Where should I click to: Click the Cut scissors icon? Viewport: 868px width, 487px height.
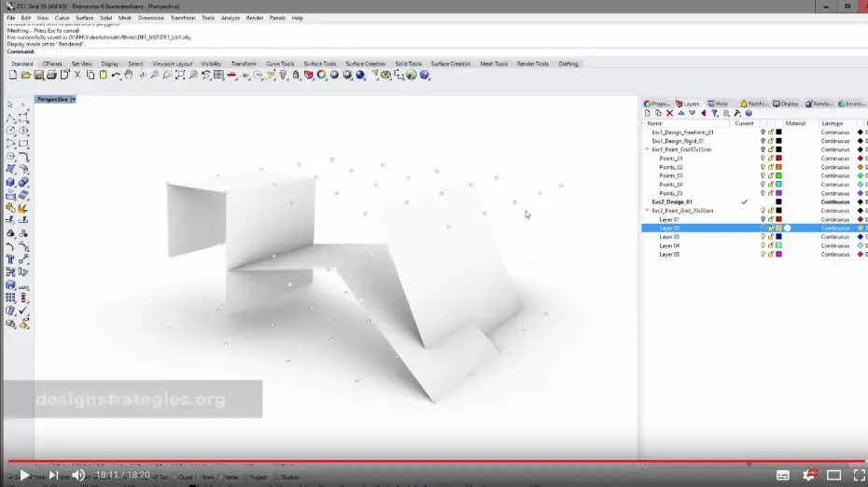click(x=77, y=75)
